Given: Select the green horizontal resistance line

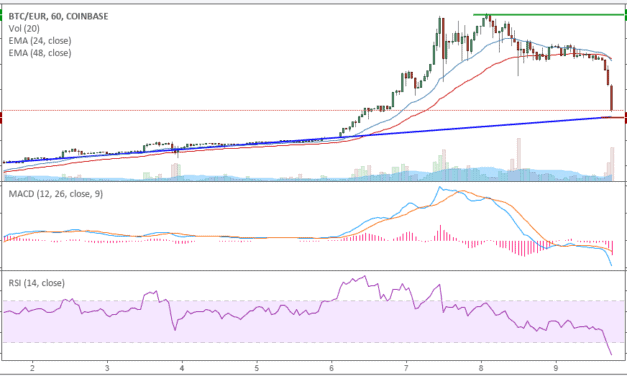Looking at the screenshot, I should tap(550, 15).
